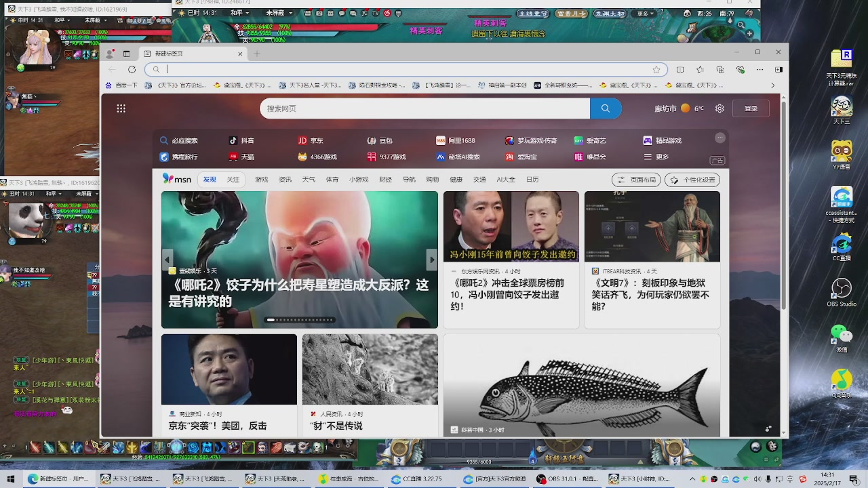Open 携程旅行 quick link
The width and height of the screenshot is (868, 488).
tap(179, 157)
